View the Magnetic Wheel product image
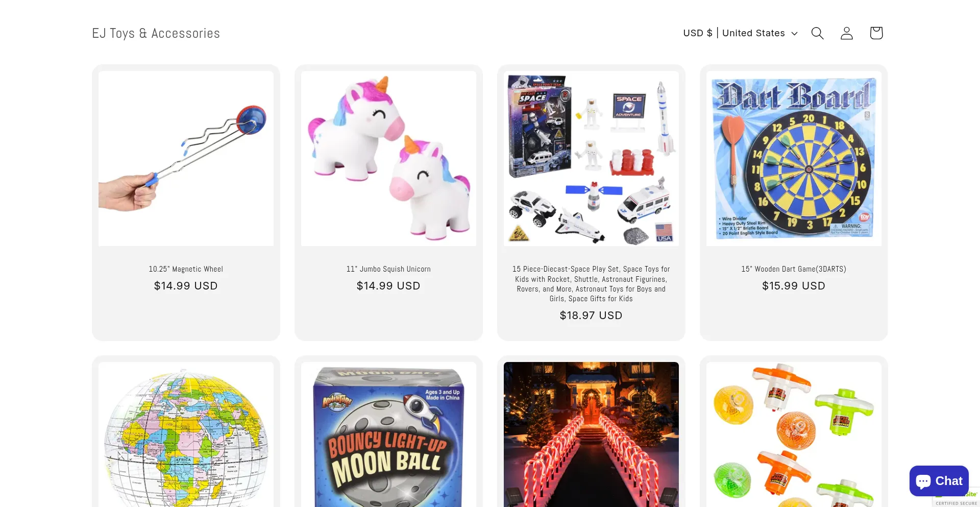The width and height of the screenshot is (980, 507). (186, 158)
